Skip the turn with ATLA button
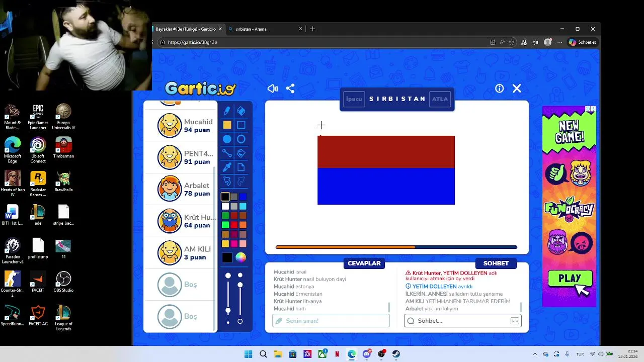 pos(440,99)
